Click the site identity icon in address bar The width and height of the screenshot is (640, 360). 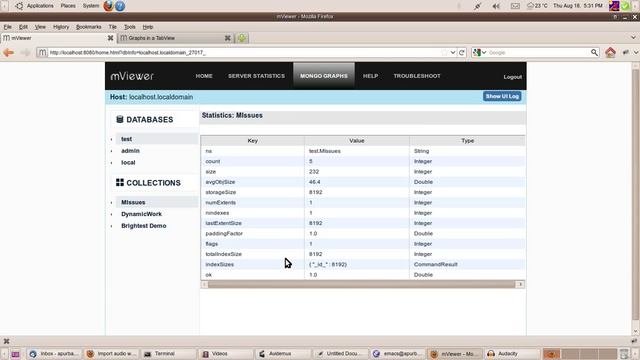pyautogui.click(x=42, y=52)
